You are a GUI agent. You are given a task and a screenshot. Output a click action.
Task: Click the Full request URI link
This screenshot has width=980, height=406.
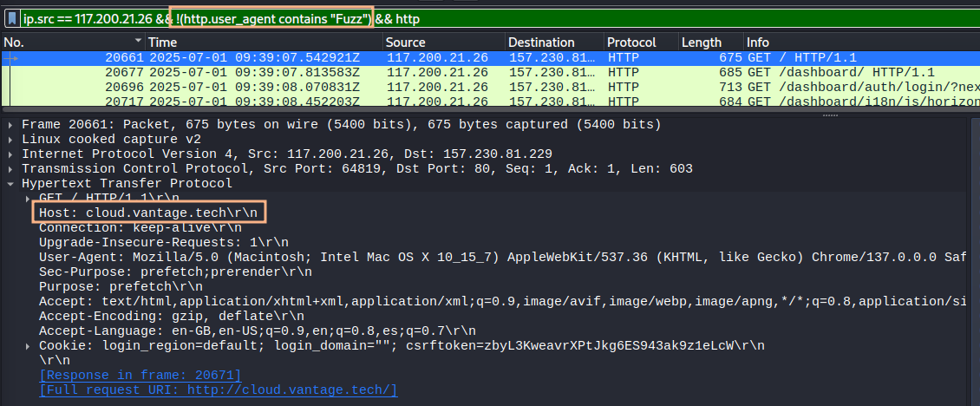[219, 390]
